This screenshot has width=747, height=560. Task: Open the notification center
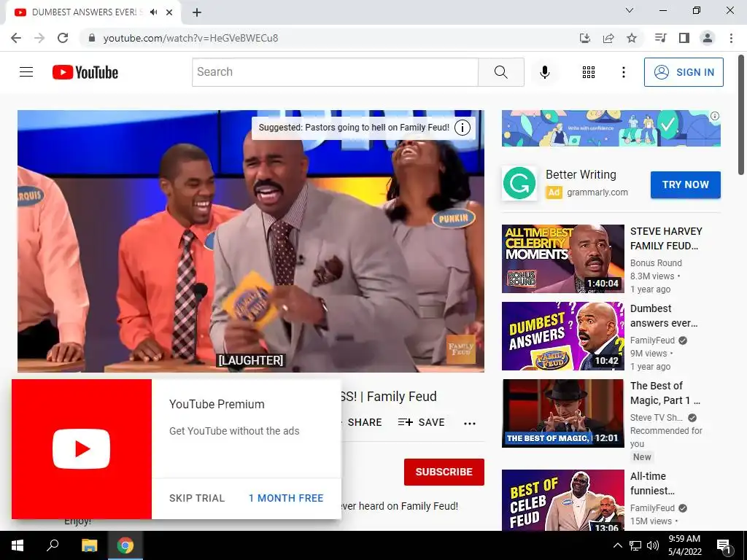(724, 545)
